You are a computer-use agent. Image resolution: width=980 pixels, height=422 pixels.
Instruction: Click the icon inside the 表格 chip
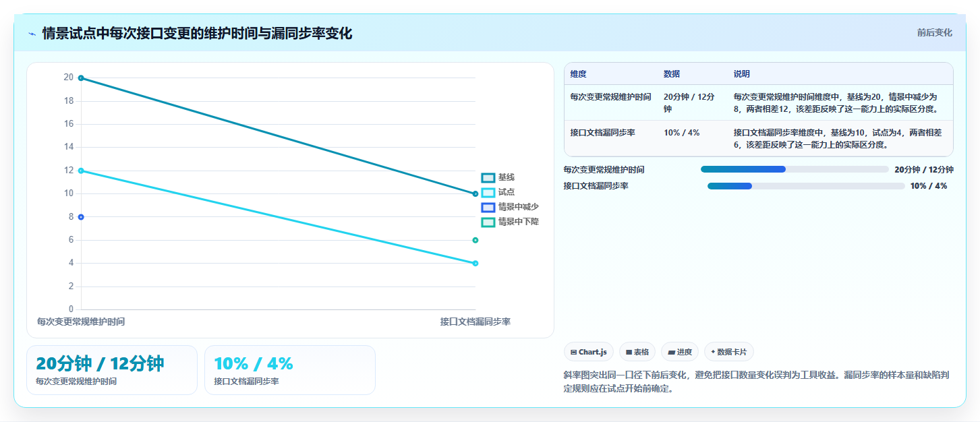tap(629, 352)
